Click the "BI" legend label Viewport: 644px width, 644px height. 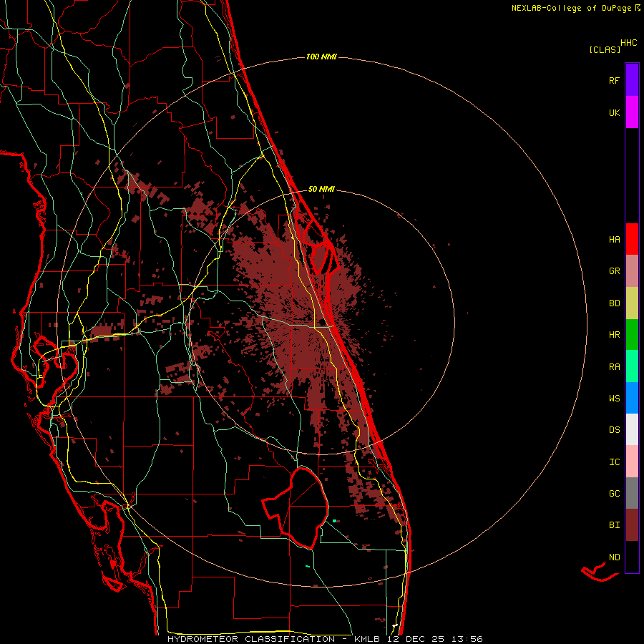(x=614, y=525)
